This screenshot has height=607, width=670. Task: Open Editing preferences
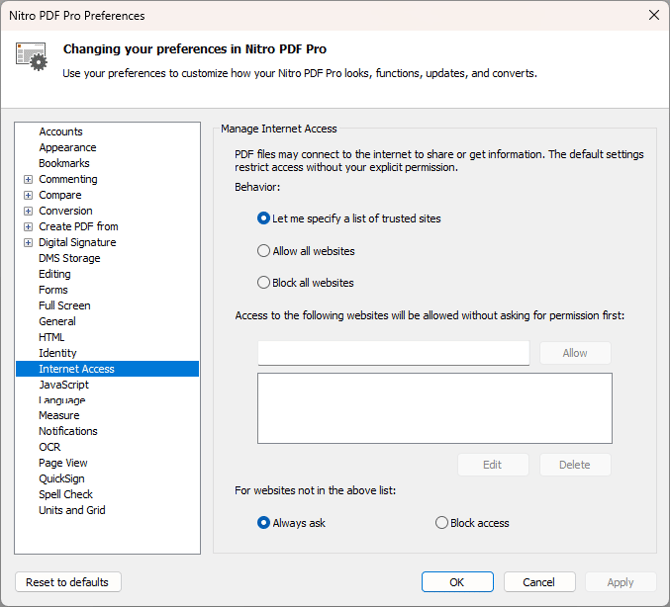click(x=54, y=274)
